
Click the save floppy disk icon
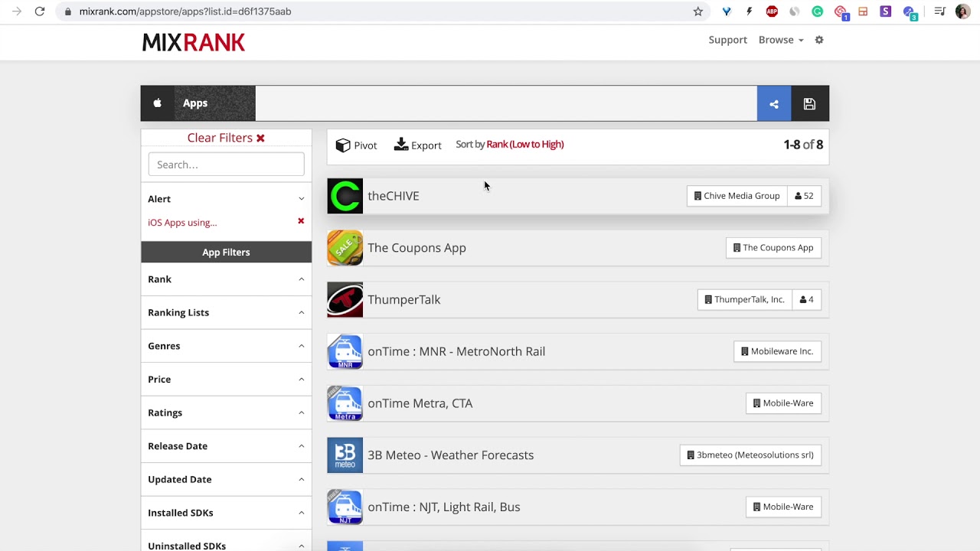[x=809, y=104]
